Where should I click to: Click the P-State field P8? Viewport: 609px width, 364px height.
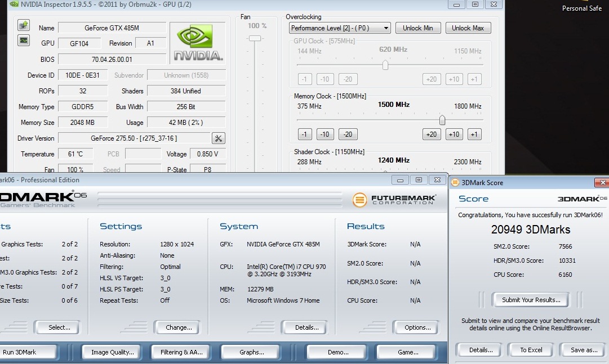207,168
